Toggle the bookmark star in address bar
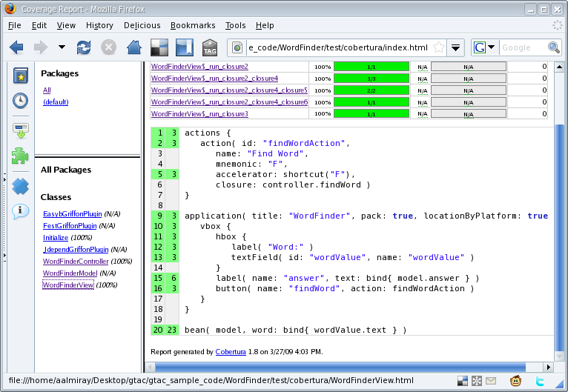The width and height of the screenshot is (568, 392). tap(439, 47)
